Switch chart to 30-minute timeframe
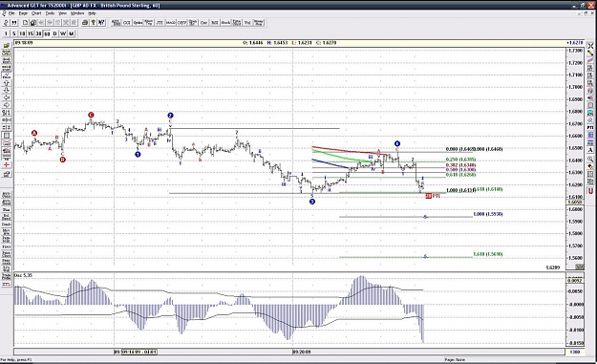This screenshot has width=597, height=364. tap(38, 33)
